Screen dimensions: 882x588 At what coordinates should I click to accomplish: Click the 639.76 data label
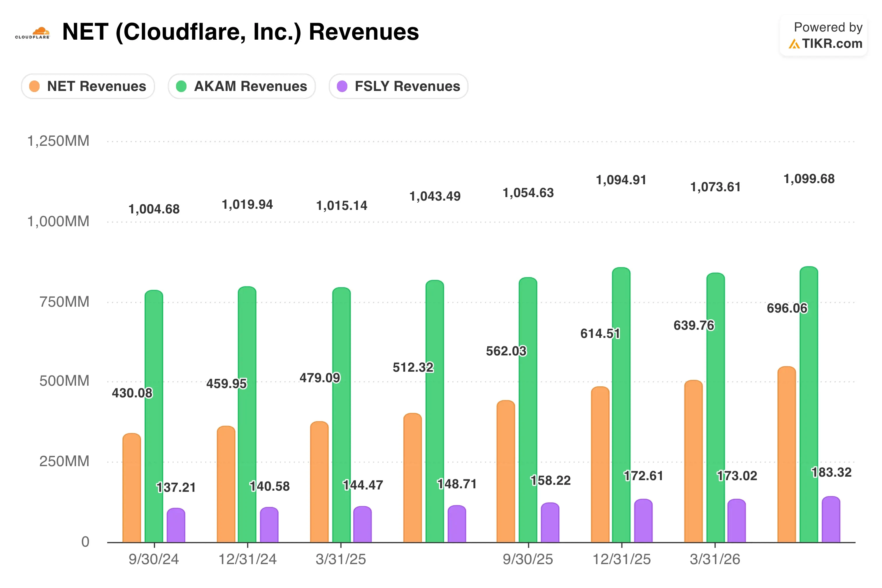coord(694,325)
